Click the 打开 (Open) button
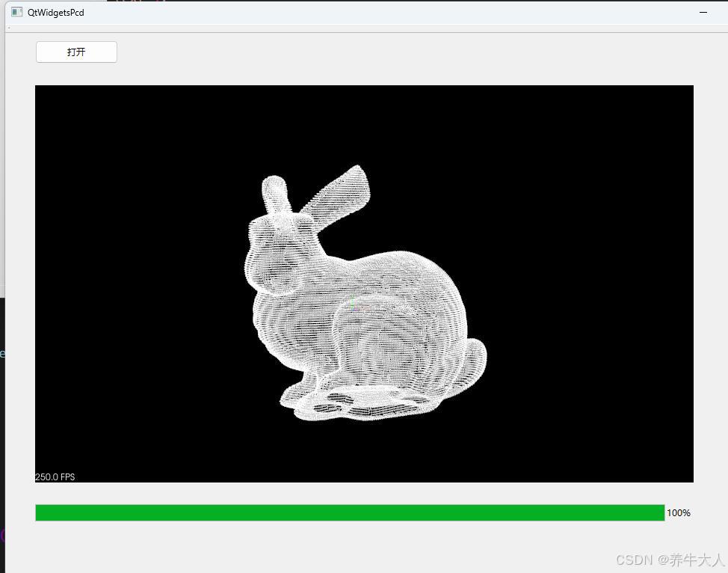The height and width of the screenshot is (573, 728). pyautogui.click(x=76, y=52)
